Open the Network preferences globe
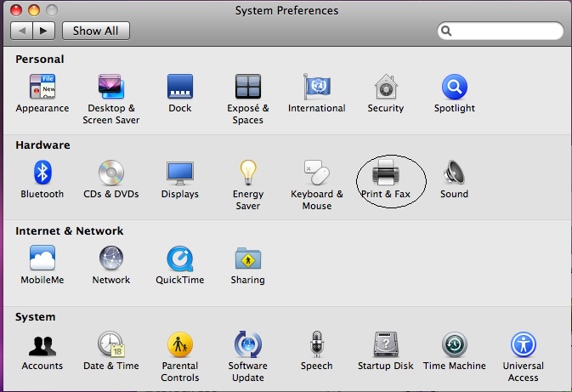 tap(111, 259)
